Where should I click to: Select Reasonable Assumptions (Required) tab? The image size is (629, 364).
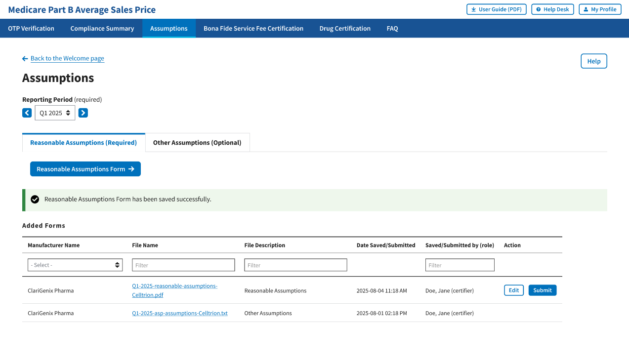click(84, 143)
